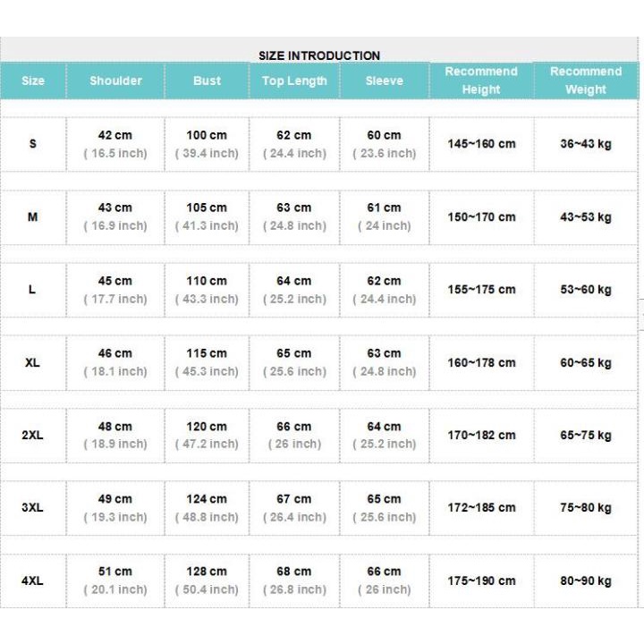Click the Sleeve column header
Image resolution: width=644 pixels, height=644 pixels.
(x=384, y=80)
